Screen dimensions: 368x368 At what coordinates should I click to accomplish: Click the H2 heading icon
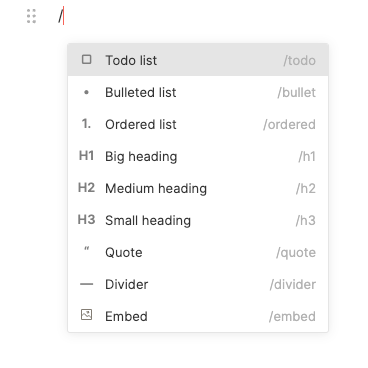pos(86,188)
